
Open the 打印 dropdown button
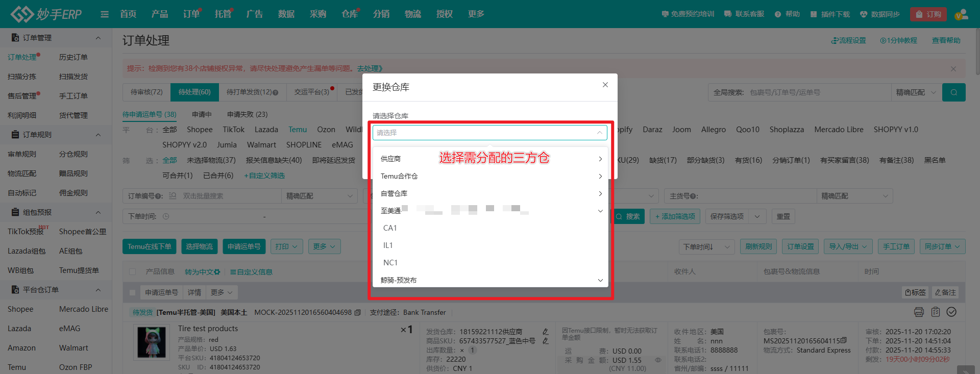point(287,246)
